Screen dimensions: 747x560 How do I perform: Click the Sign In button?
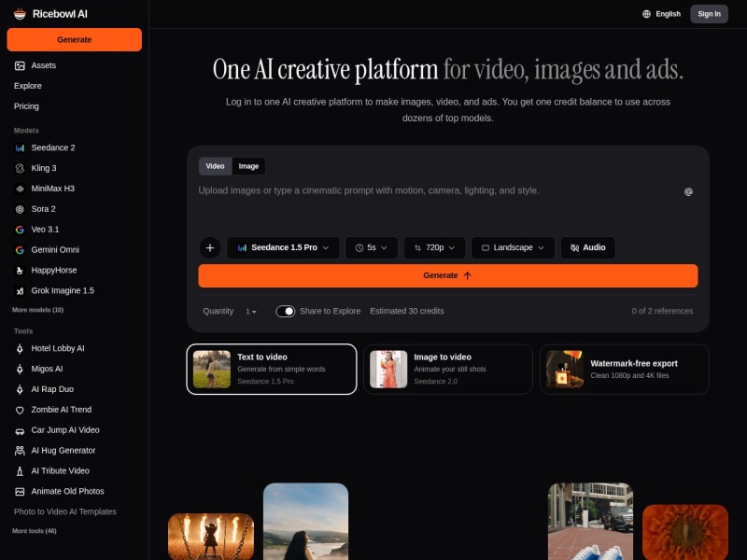(709, 14)
